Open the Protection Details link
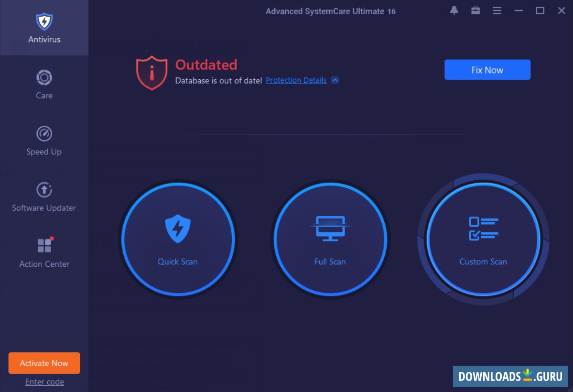 [x=296, y=80]
